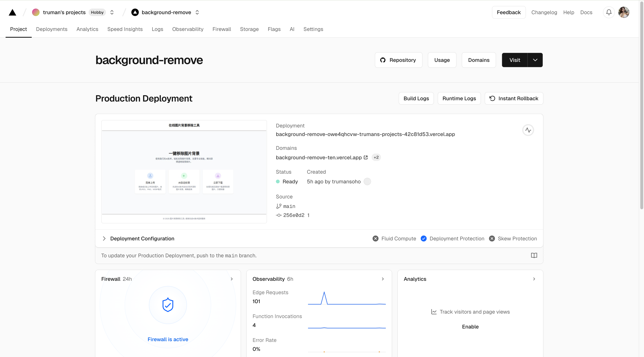Open the Settings tab
Image resolution: width=644 pixels, height=357 pixels.
click(313, 29)
